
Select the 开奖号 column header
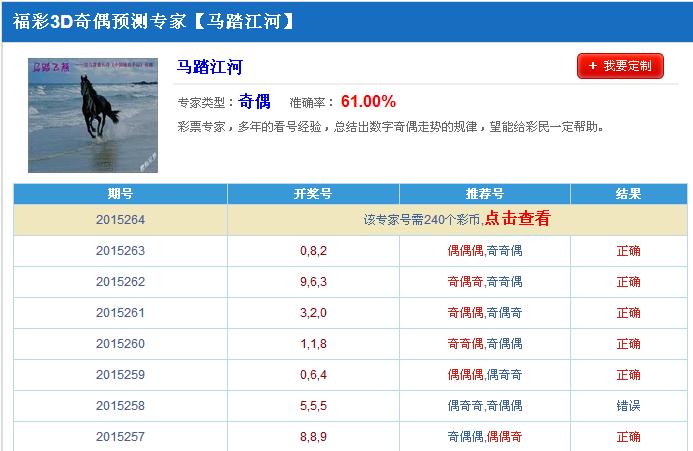(313, 194)
